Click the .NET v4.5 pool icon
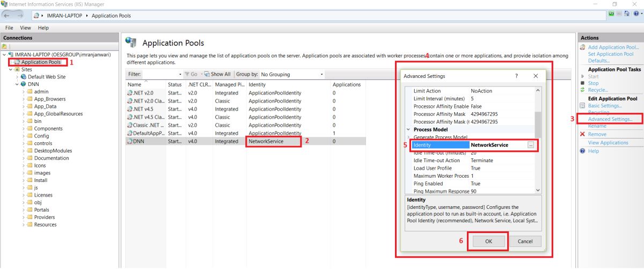This screenshot has width=644, height=269. pos(129,109)
